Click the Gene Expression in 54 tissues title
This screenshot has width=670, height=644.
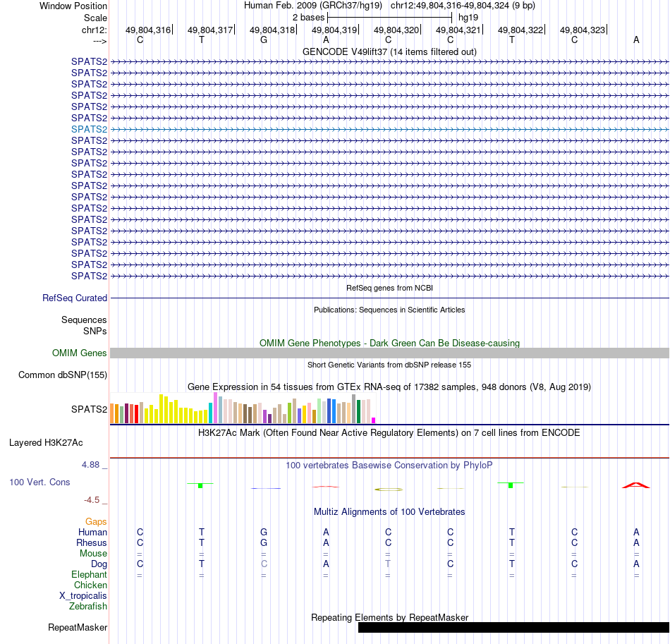tap(389, 387)
